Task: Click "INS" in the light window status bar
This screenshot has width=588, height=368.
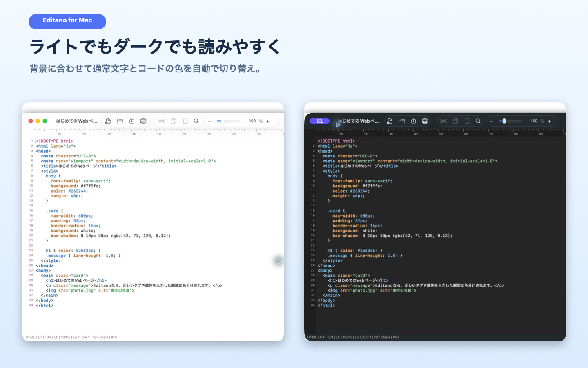Action: [114, 337]
